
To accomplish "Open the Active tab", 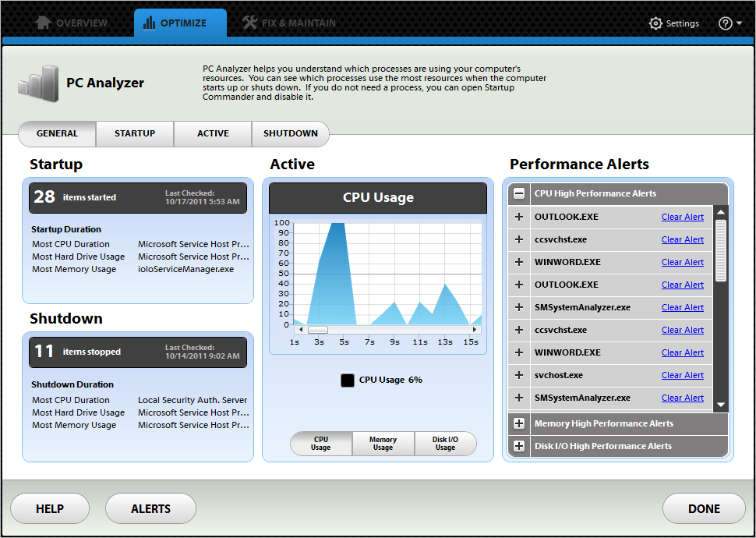I will pos(212,133).
